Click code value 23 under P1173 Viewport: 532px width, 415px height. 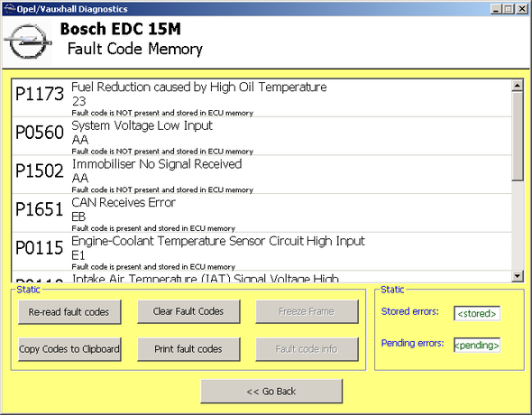79,101
